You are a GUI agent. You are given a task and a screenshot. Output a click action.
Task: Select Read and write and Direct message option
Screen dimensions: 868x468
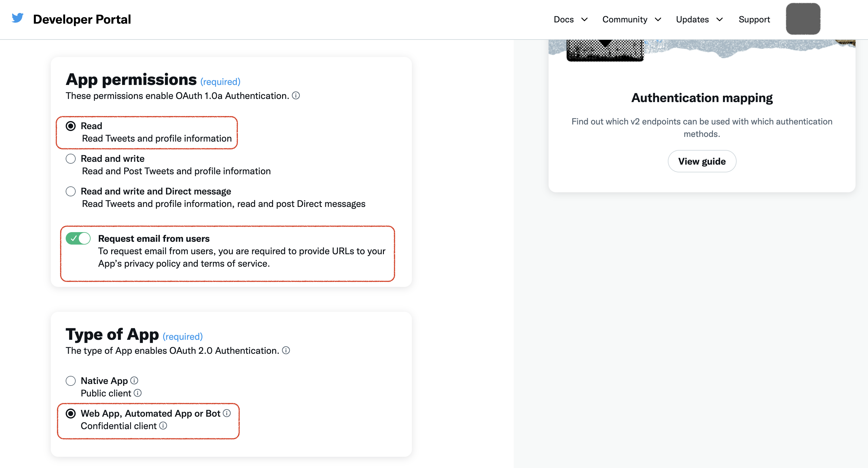[x=70, y=191]
